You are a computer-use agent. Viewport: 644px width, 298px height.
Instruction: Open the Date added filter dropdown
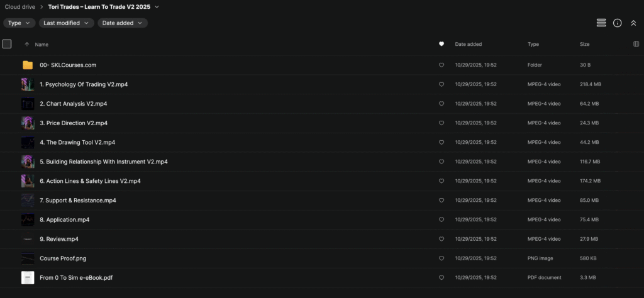(x=123, y=23)
